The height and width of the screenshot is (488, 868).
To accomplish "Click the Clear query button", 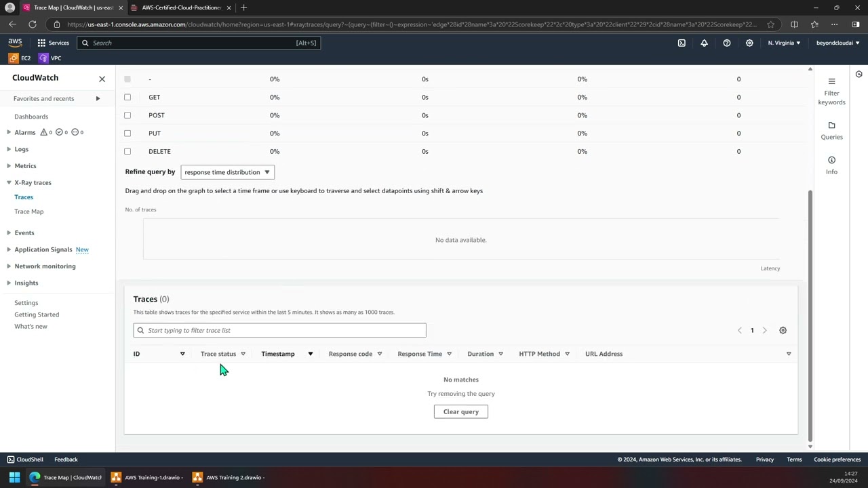I will click(x=461, y=411).
